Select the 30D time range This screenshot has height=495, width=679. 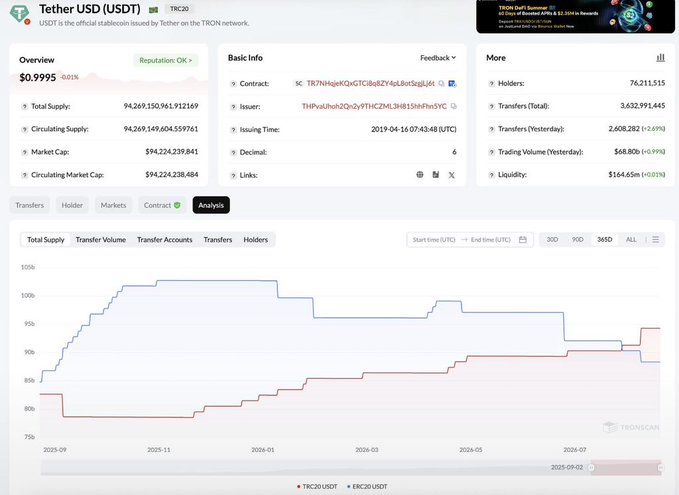pyautogui.click(x=552, y=239)
